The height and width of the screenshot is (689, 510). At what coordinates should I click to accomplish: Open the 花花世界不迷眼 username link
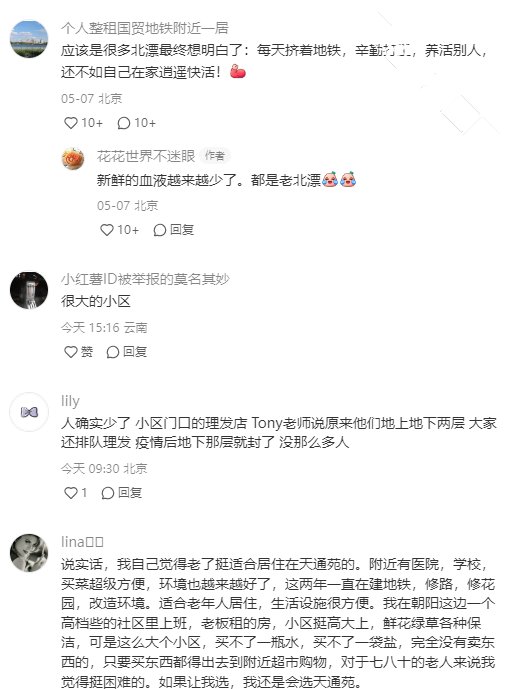point(146,156)
